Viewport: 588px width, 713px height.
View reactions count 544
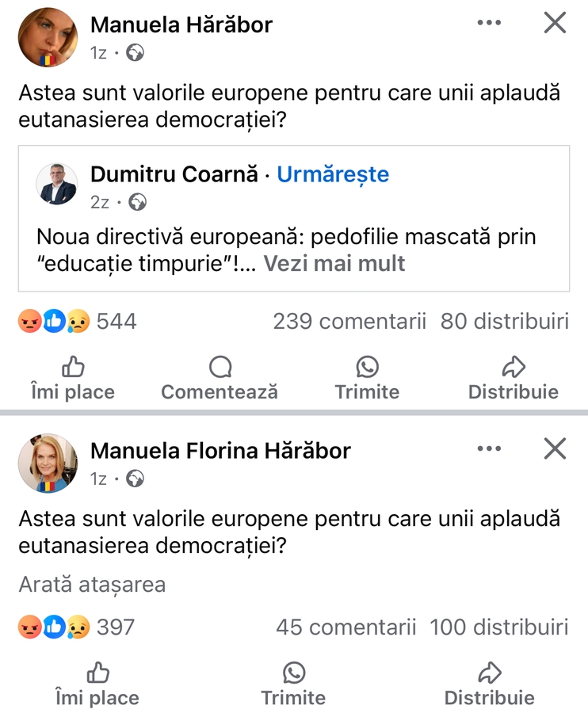click(116, 322)
